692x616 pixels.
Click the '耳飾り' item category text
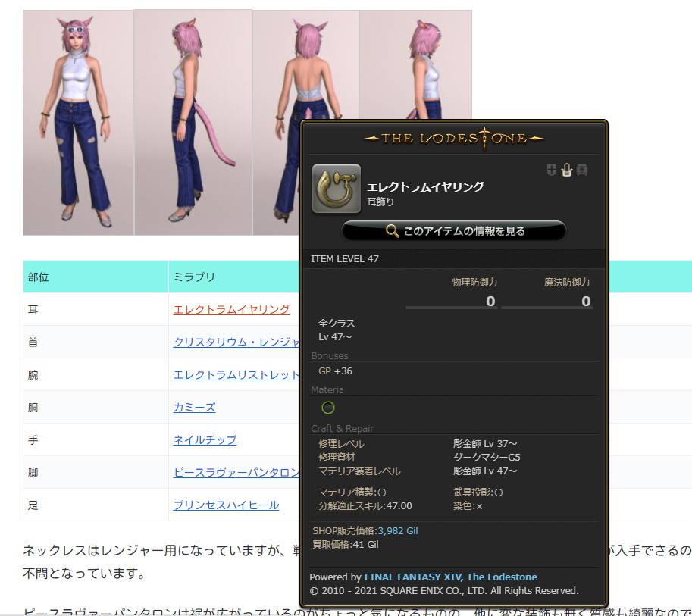(x=380, y=202)
